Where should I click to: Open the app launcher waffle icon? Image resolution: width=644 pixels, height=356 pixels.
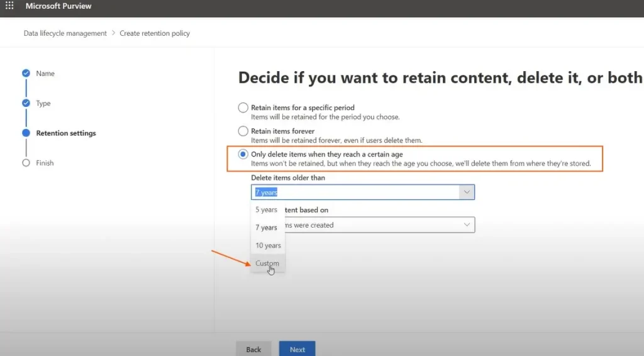pos(9,6)
